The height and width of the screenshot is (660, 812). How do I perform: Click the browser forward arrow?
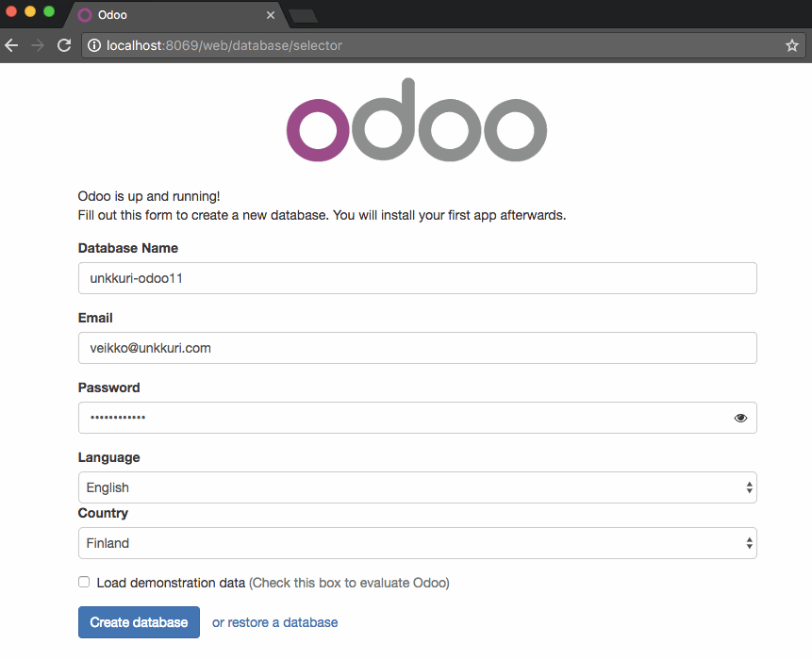38,45
